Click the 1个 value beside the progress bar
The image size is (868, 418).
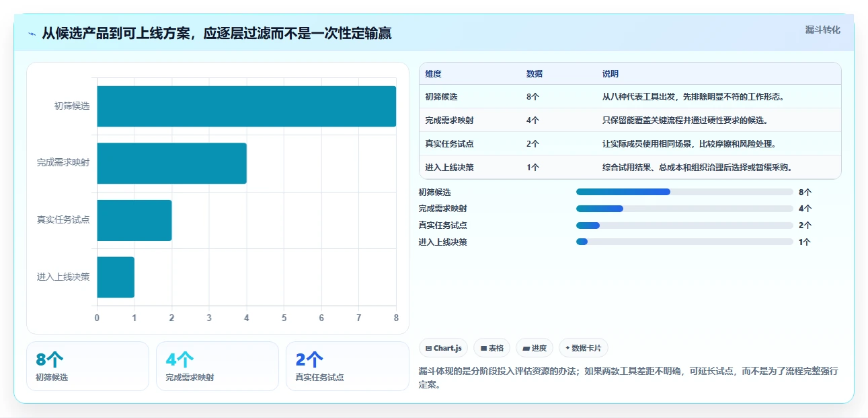click(805, 242)
